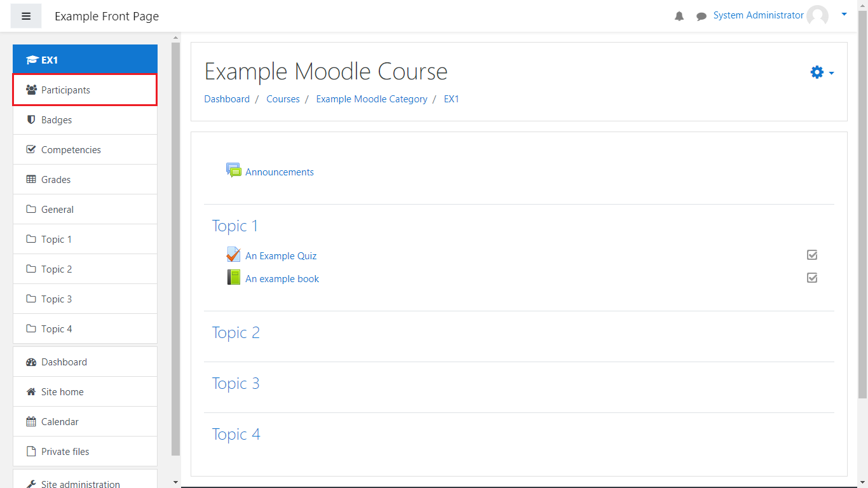Click the hamburger menu toggle icon
The width and height of the screenshot is (868, 488).
click(x=26, y=17)
